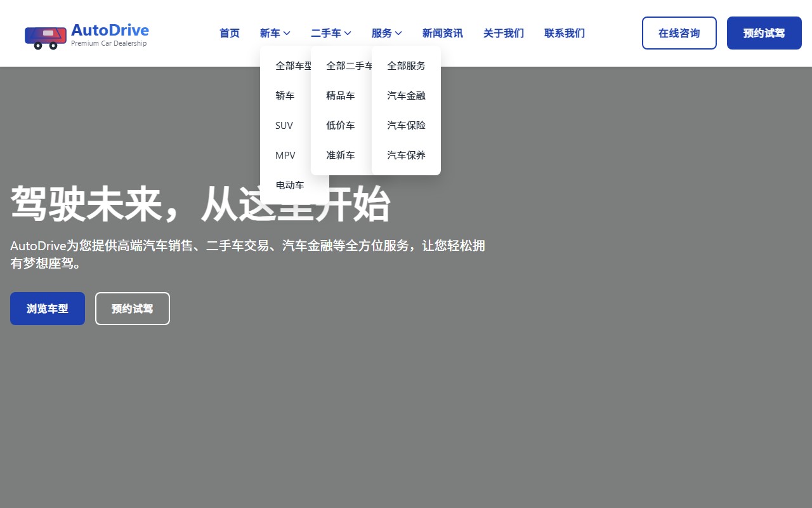Expand the 新车 dropdown chevron
This screenshot has height=508, width=812.
click(x=287, y=33)
